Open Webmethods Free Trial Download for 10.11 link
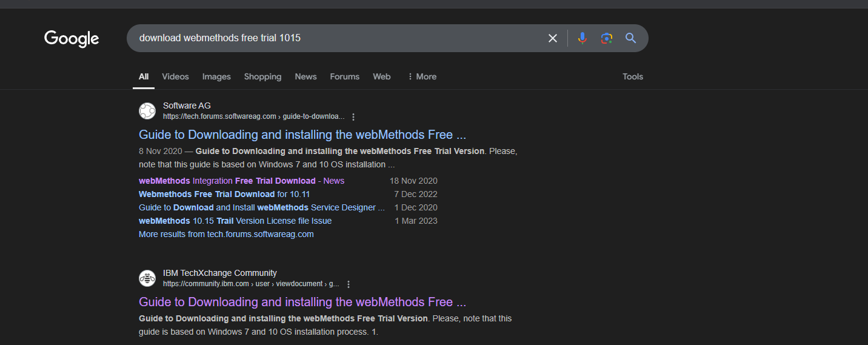This screenshot has height=345, width=868. click(x=224, y=194)
